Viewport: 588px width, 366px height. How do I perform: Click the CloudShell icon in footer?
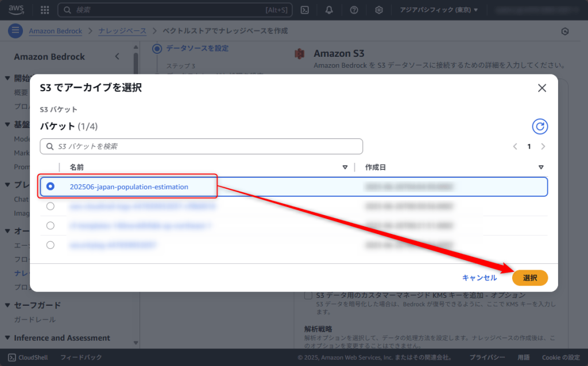12,357
